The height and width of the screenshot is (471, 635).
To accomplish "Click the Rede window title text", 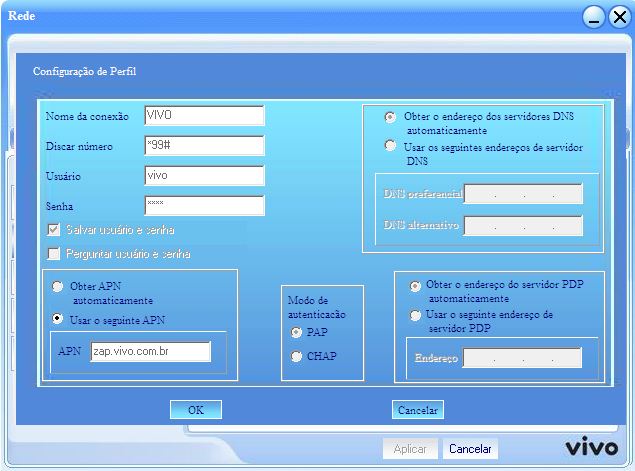I will point(21,16).
